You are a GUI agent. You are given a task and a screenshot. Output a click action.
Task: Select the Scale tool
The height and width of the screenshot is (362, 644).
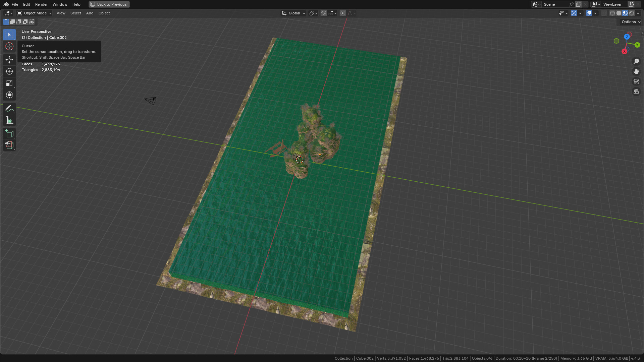tap(9, 83)
